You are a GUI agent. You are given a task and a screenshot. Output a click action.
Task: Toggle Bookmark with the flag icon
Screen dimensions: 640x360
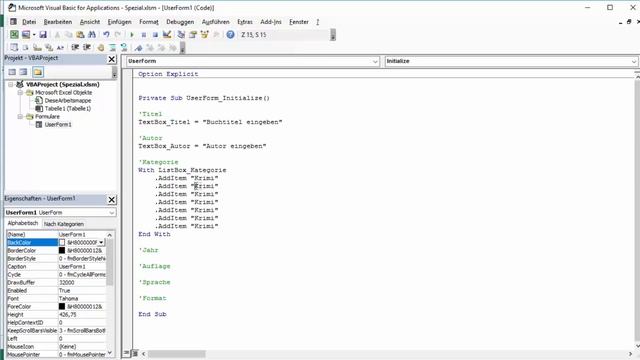coord(138,48)
